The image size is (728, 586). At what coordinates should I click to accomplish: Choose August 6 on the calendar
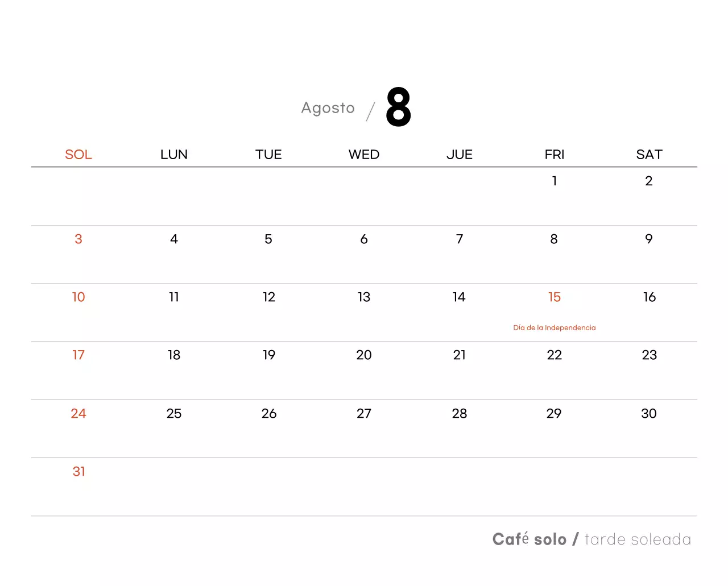(364, 239)
